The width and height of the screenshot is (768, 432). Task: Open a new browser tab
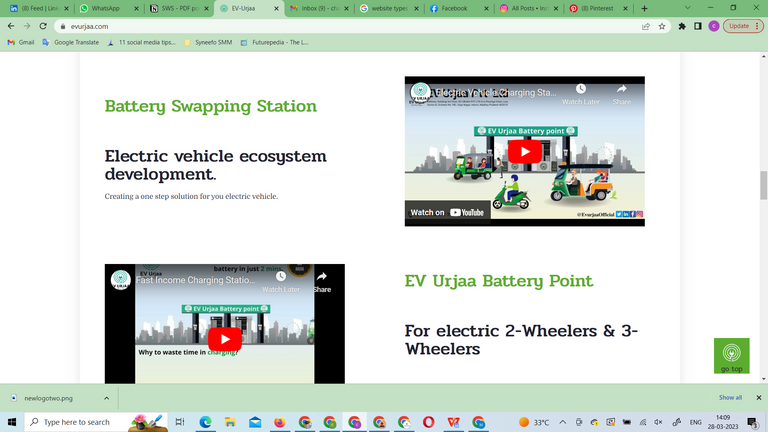(x=644, y=8)
